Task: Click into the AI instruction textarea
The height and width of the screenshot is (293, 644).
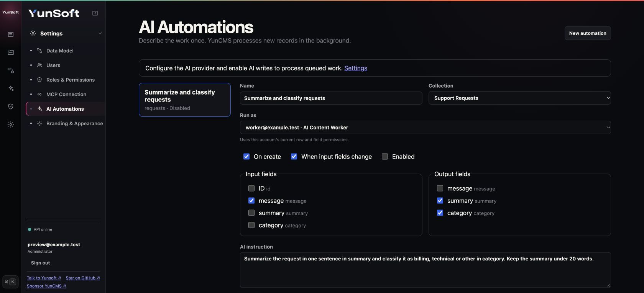Action: pyautogui.click(x=426, y=270)
